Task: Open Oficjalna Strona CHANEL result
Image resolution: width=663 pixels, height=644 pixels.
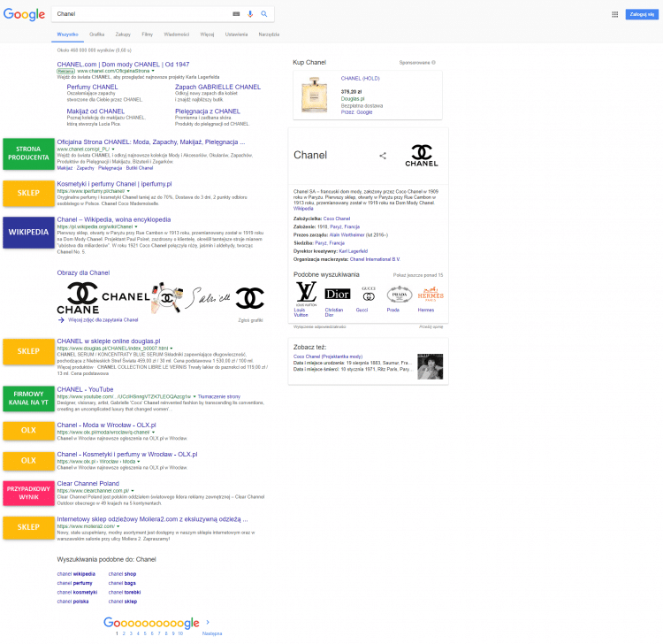Action: click(151, 142)
